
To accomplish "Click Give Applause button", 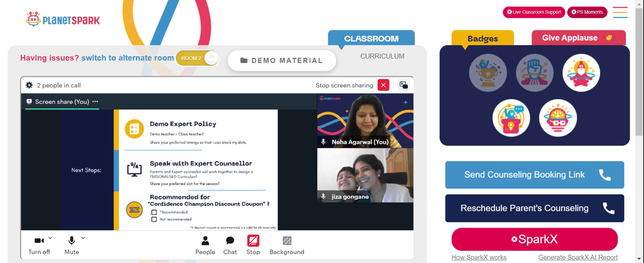I will [x=579, y=38].
